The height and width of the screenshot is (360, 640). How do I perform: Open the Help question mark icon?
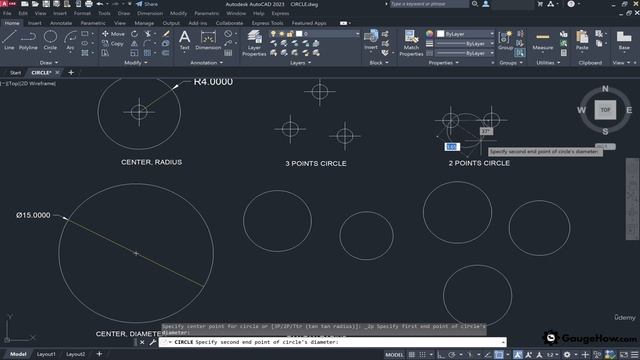(x=571, y=4)
